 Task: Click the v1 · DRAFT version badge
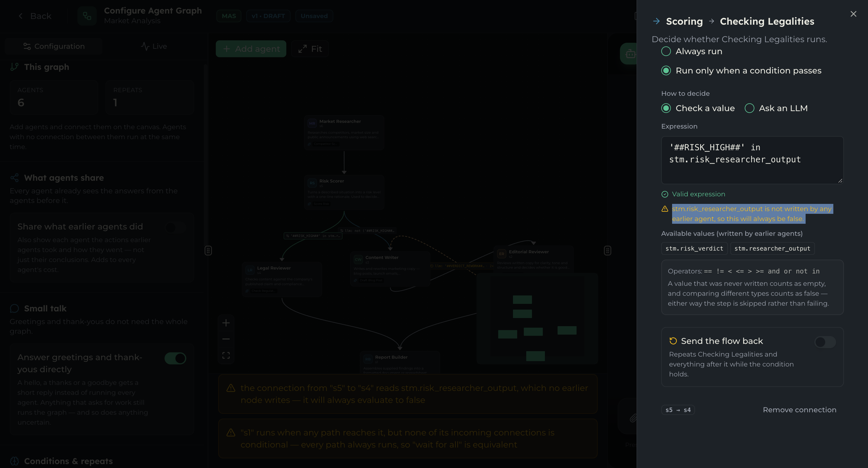[268, 16]
